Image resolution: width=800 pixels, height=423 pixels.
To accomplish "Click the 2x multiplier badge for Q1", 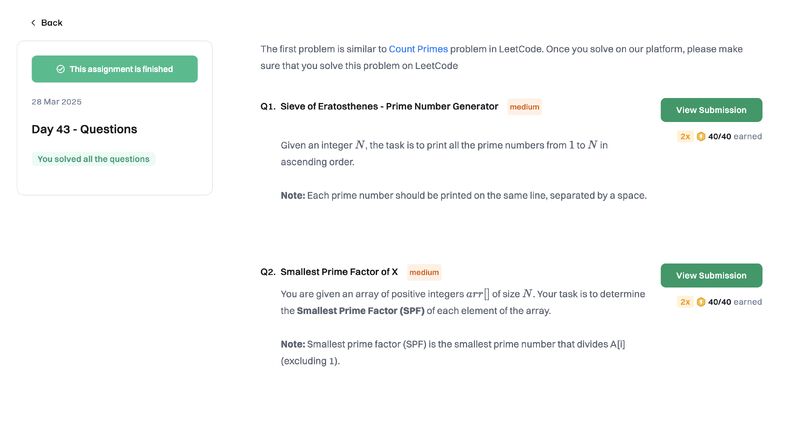I will pos(685,136).
